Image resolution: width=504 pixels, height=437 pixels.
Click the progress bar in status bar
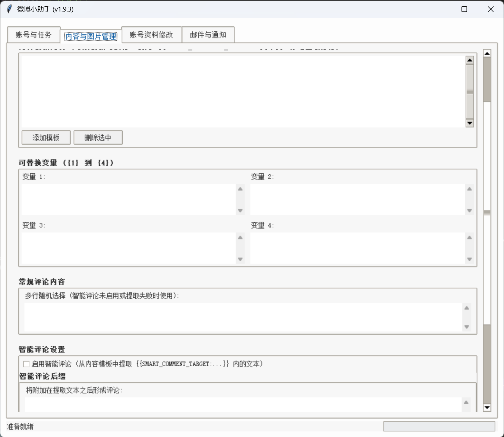coord(439,427)
